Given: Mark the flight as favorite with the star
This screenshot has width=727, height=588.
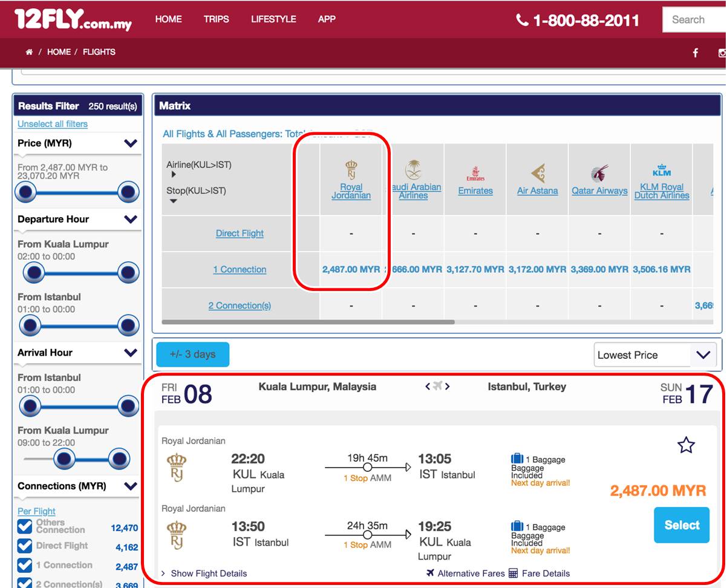Looking at the screenshot, I should [x=686, y=446].
